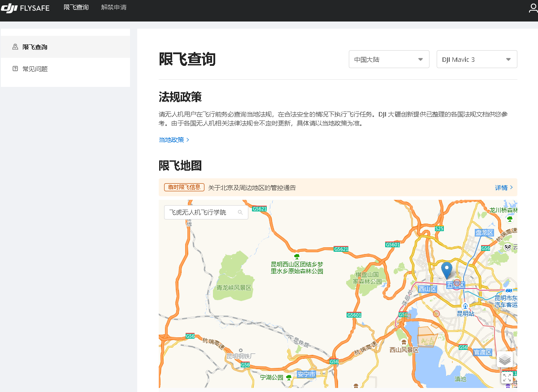The width and height of the screenshot is (538, 392).
Task: Click the tree icon next to 宁湖公园
Action: point(288,377)
